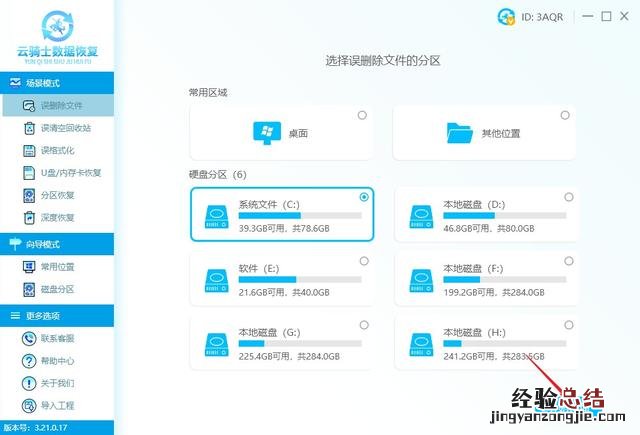Choose 误格式化 in sidebar

point(58,151)
